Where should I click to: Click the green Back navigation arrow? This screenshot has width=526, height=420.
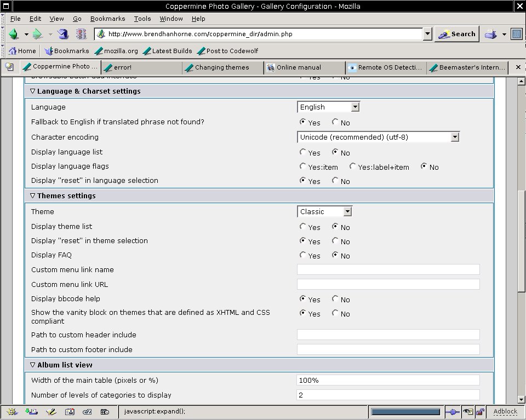click(x=14, y=34)
